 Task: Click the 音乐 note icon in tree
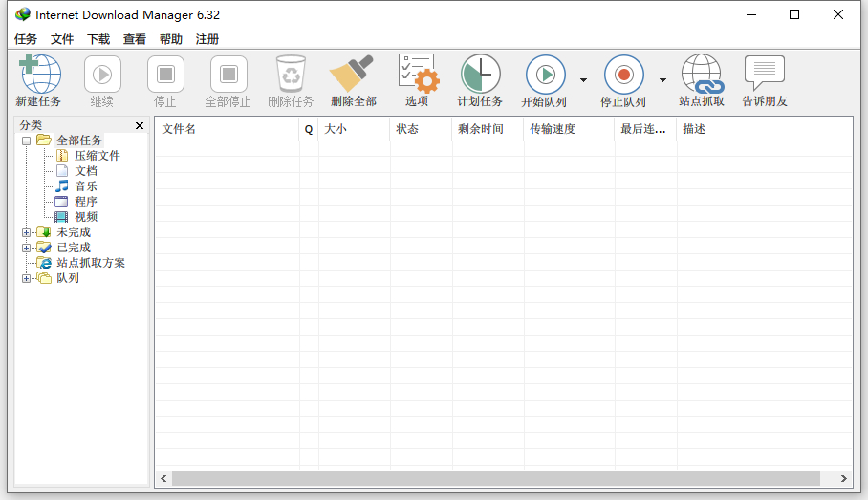62,186
